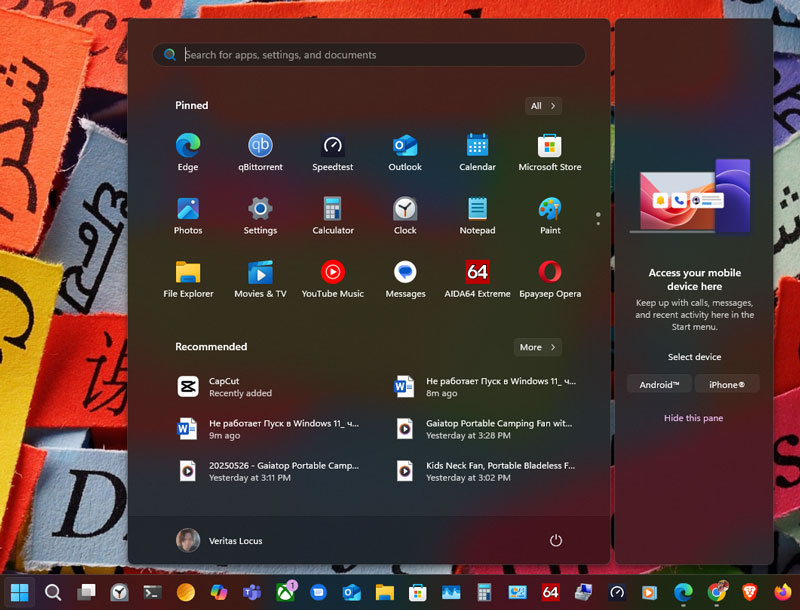This screenshot has width=800, height=610.
Task: Open Brave browser on taskbar
Action: click(x=749, y=593)
